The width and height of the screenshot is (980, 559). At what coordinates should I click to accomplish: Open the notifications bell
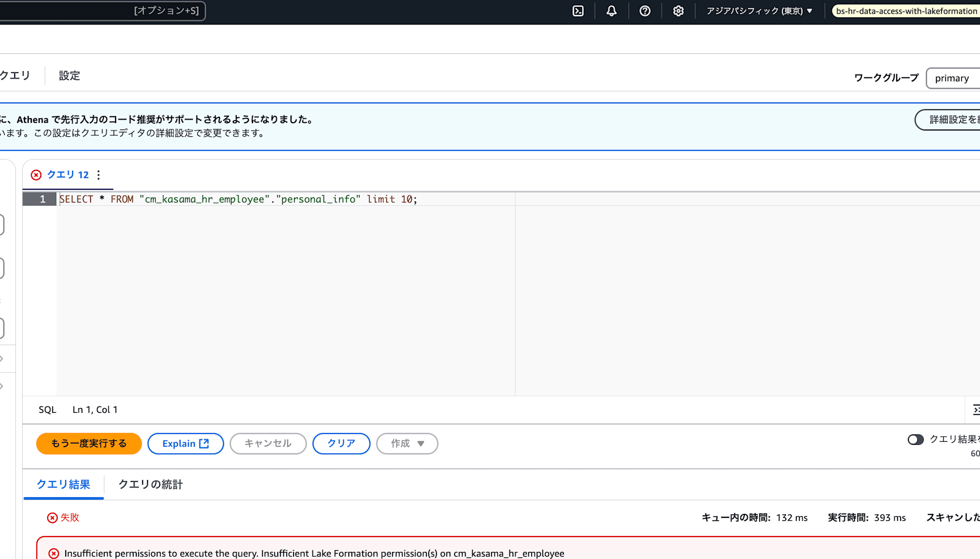tap(612, 11)
